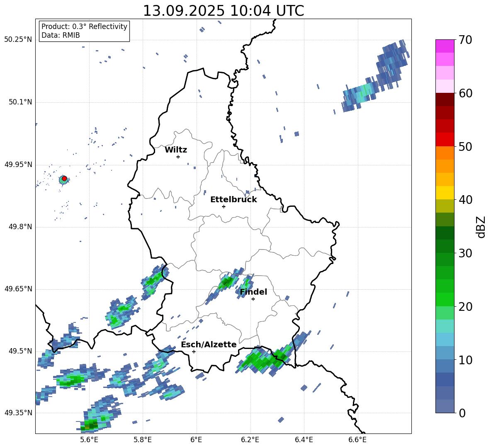Click the Findel station cross marker
Screen dimensions: 491x448
point(253,299)
